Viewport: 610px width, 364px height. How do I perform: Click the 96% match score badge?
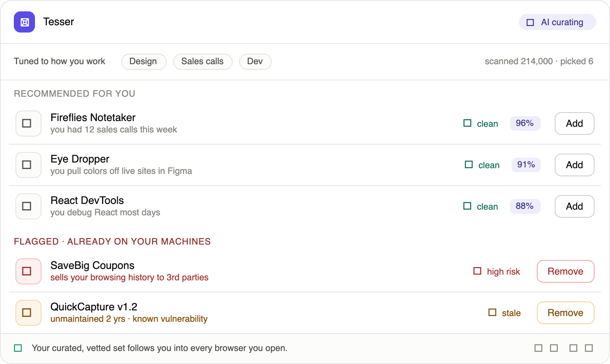(525, 123)
